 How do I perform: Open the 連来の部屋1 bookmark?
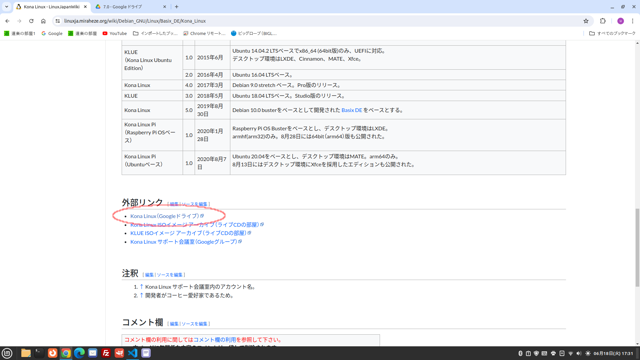point(20,33)
